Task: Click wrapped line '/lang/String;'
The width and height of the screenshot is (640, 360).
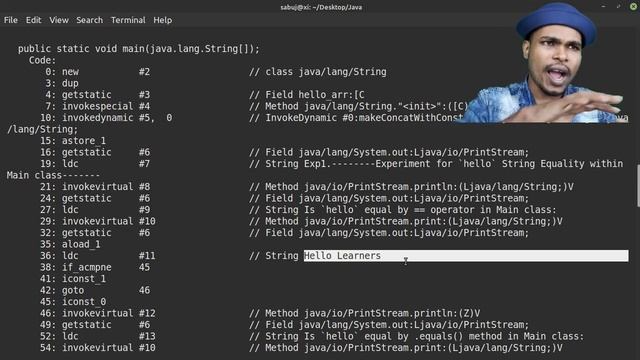Action: [42, 129]
